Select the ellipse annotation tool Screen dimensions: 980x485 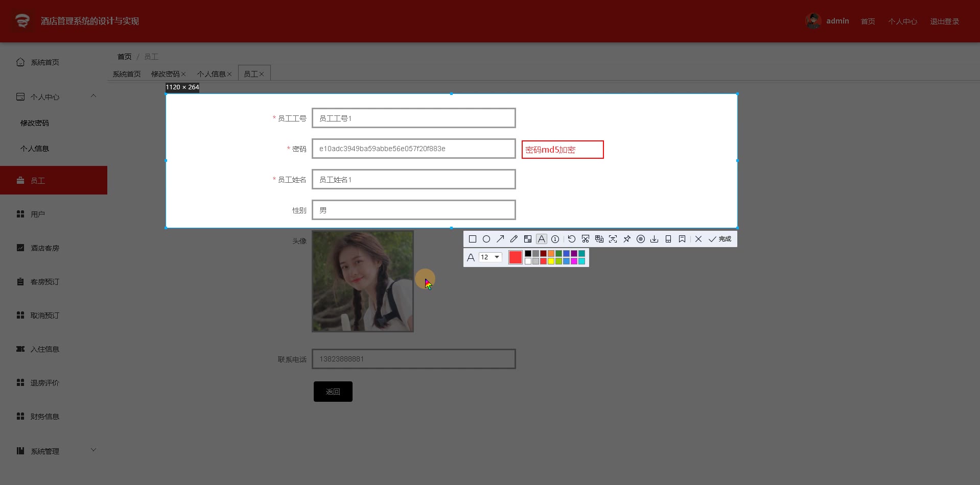click(486, 239)
